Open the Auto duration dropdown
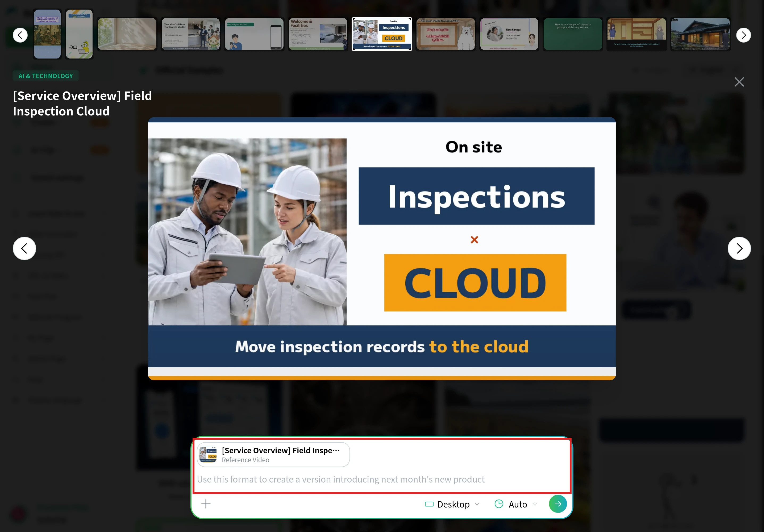The width and height of the screenshot is (766, 532). click(x=516, y=504)
